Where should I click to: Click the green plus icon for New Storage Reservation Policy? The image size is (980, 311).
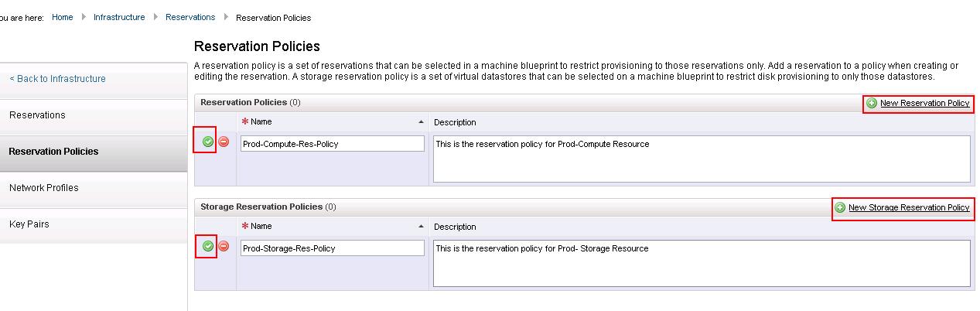[840, 207]
